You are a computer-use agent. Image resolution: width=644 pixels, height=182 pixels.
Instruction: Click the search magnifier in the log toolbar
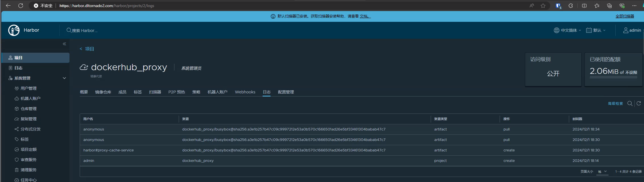(630, 104)
